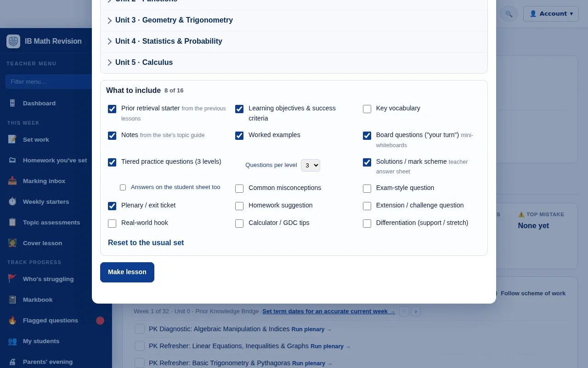Click the Who's struggling flag icon
Viewport: 588px width, 368px height.
point(12,279)
